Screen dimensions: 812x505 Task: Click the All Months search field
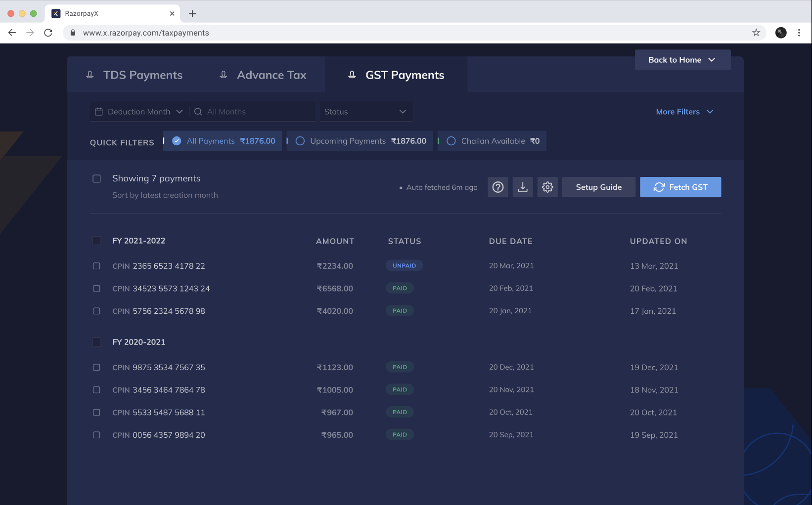tap(252, 112)
